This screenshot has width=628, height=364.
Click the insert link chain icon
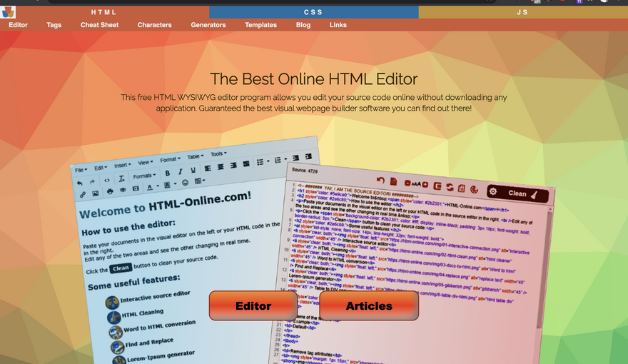point(82,194)
